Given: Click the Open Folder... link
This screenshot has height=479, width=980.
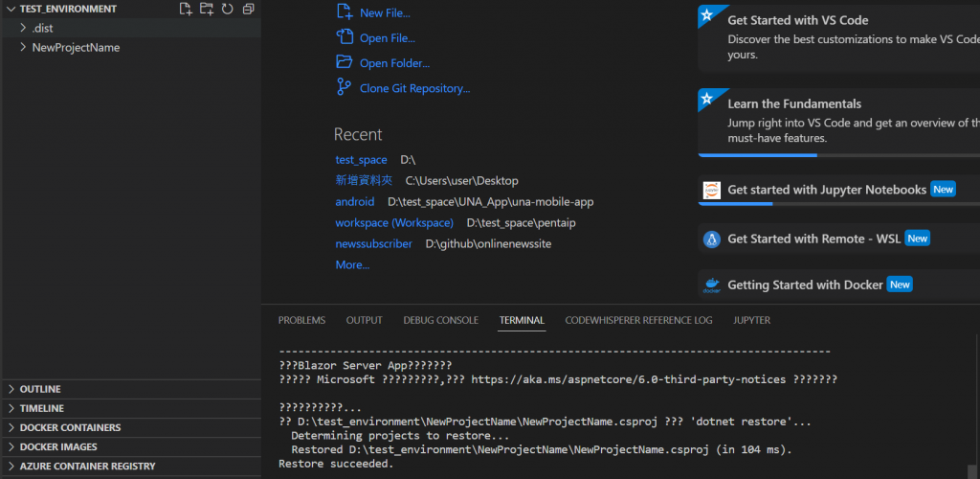Looking at the screenshot, I should coord(395,63).
